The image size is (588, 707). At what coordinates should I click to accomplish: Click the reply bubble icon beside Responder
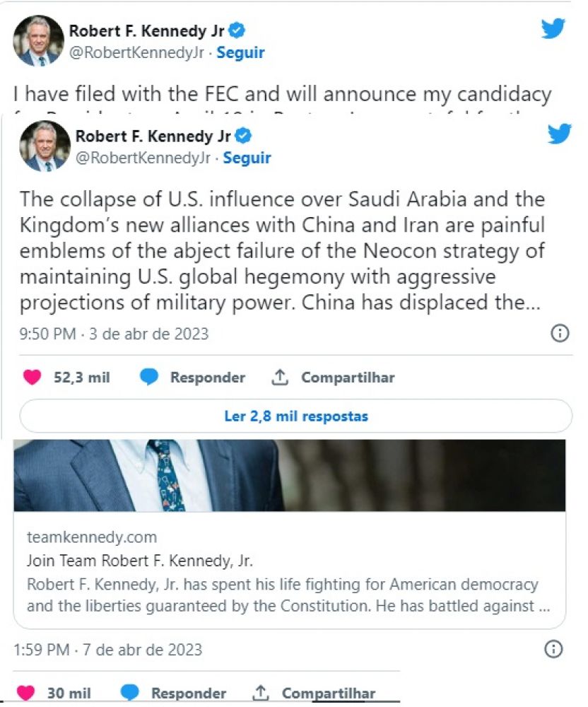[x=149, y=378]
